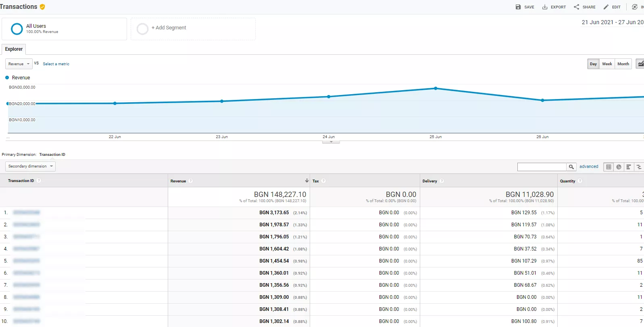
Task: Switch to performance bar view
Action: (629, 167)
